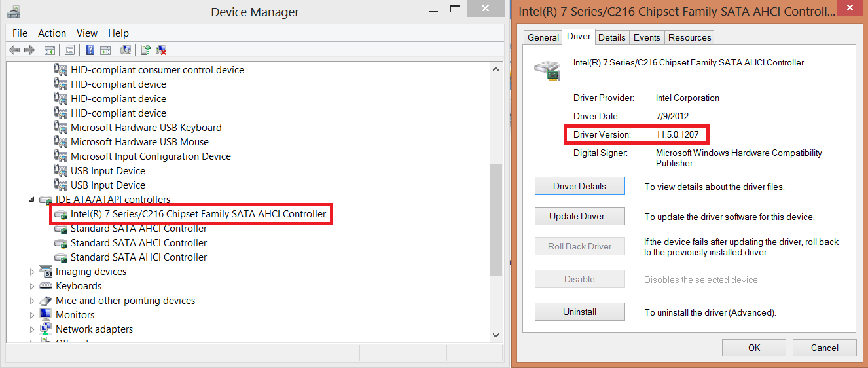Open the View menu

point(87,33)
